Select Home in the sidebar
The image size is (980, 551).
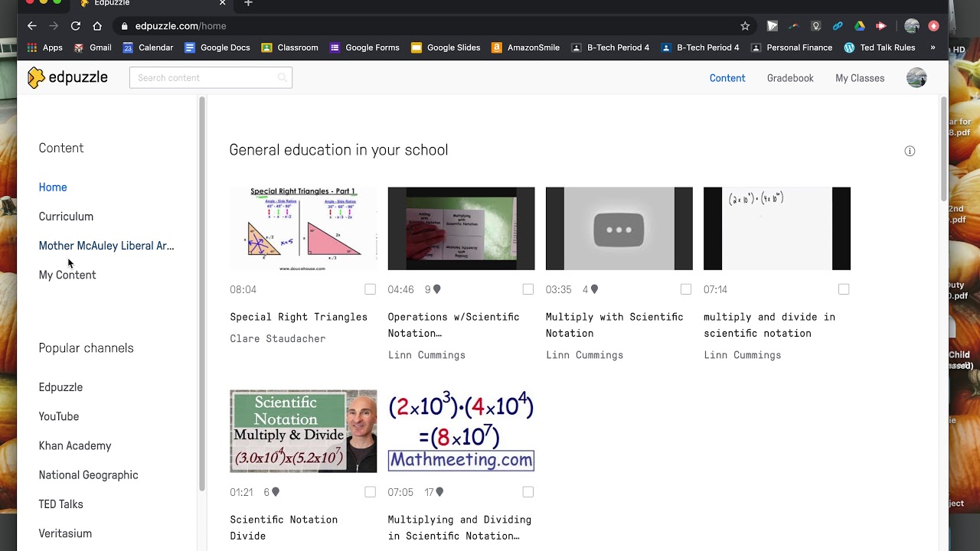[x=53, y=187]
